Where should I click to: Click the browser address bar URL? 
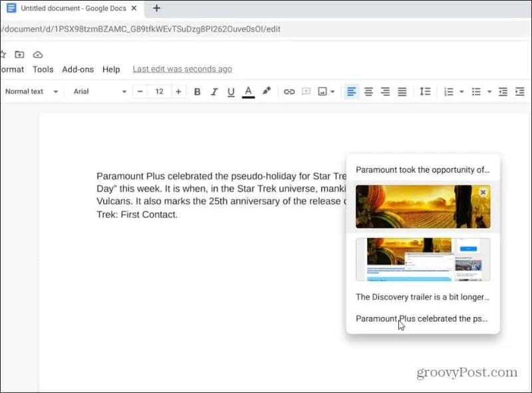coord(141,29)
